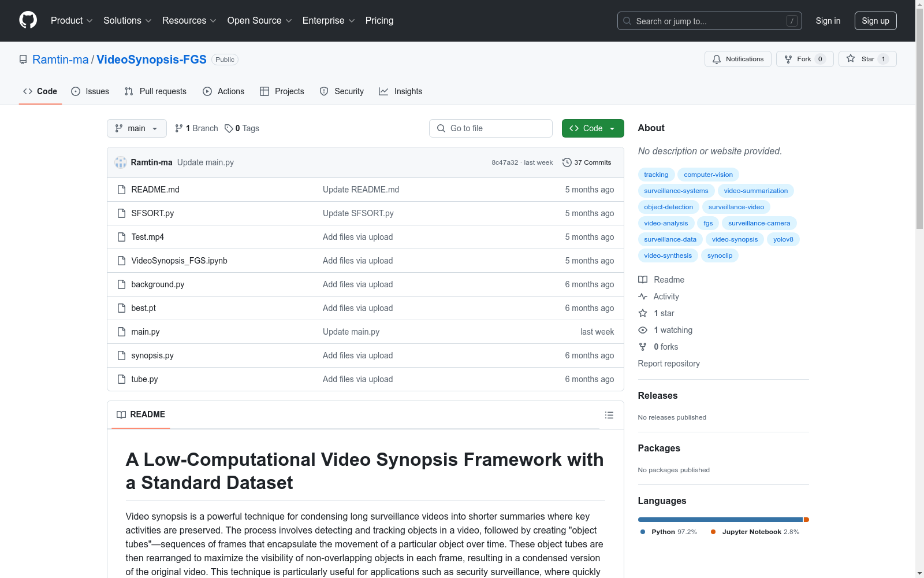Viewport: 924px width, 578px height.
Task: View the 37 Commits history
Action: pyautogui.click(x=587, y=162)
